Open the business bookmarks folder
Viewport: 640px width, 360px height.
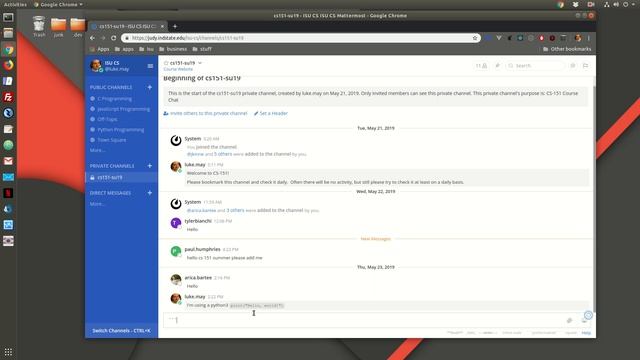coord(173,49)
